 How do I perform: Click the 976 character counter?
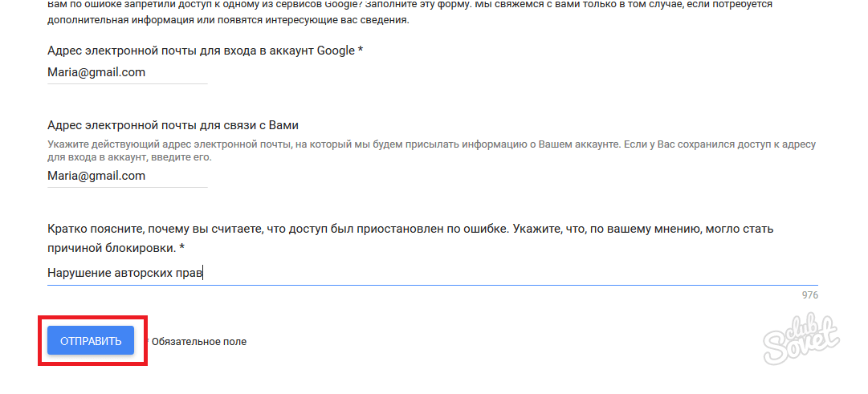[809, 295]
